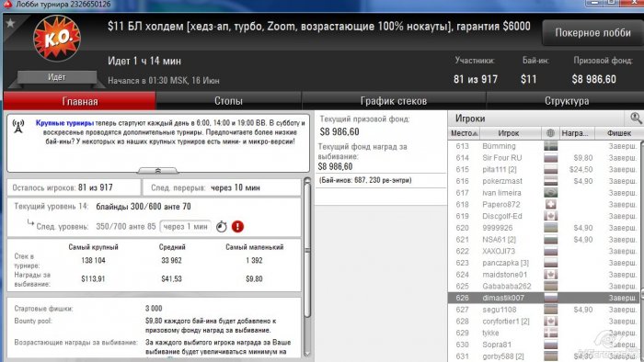644x362 pixels.
Task: Click the flag icon next to coryfortier1
Action: click(551, 321)
